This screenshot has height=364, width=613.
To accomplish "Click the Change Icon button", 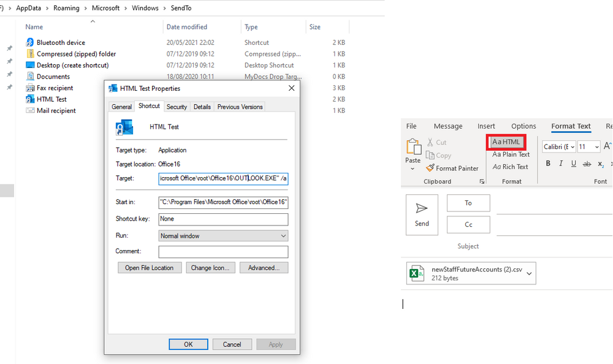I will click(x=210, y=268).
